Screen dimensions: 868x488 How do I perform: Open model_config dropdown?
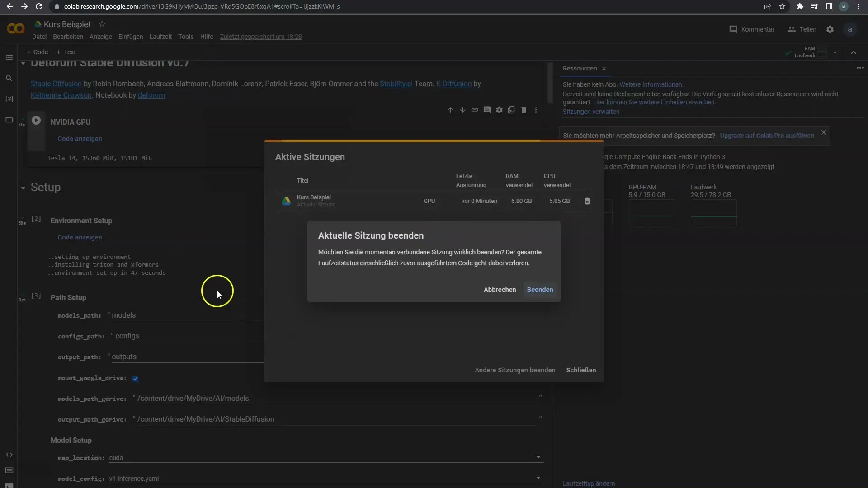coord(325,479)
